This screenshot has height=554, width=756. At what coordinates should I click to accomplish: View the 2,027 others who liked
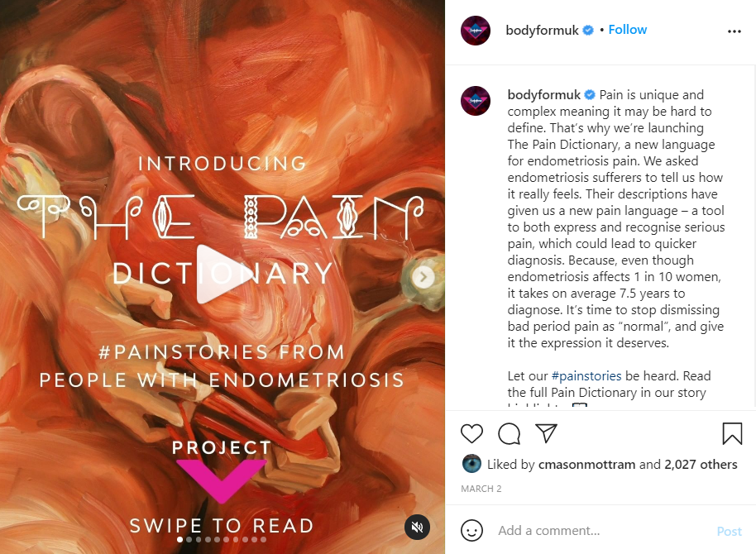click(x=701, y=465)
